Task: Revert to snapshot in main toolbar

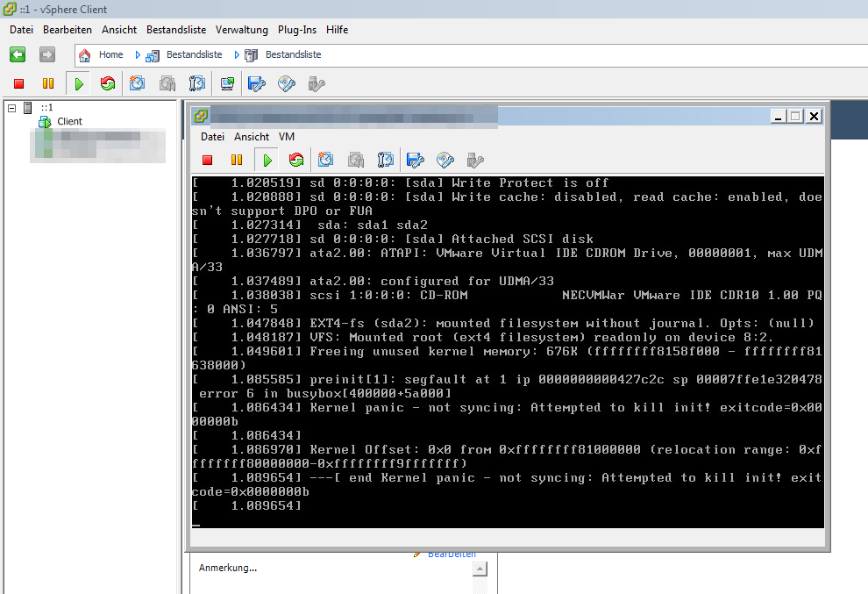Action: [x=167, y=83]
